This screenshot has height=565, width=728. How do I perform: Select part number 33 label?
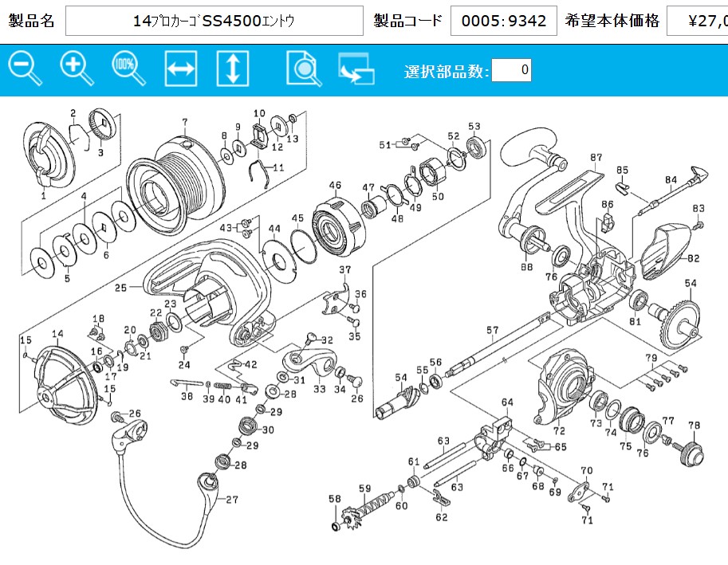pos(320,389)
